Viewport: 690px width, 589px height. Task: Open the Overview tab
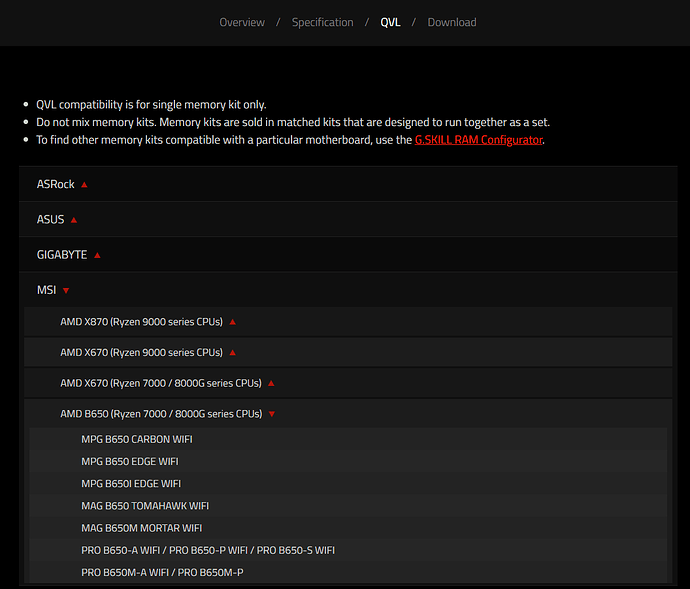click(242, 22)
